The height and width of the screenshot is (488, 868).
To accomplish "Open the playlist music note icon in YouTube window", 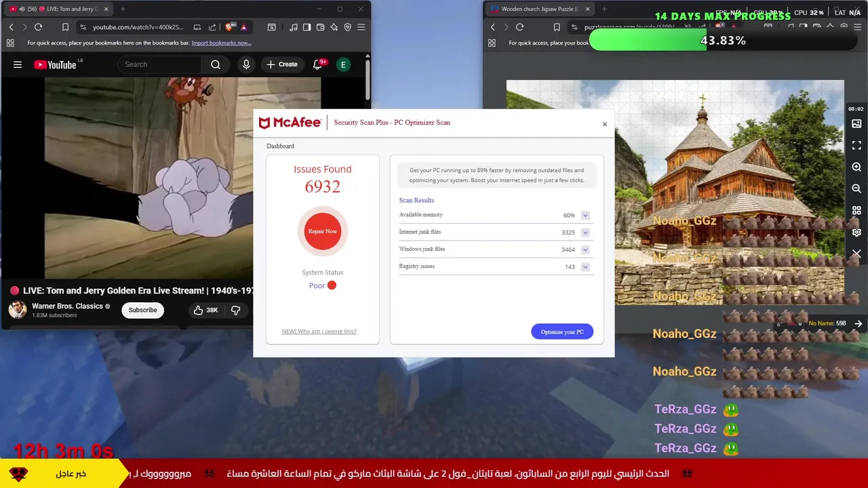I will point(293,27).
